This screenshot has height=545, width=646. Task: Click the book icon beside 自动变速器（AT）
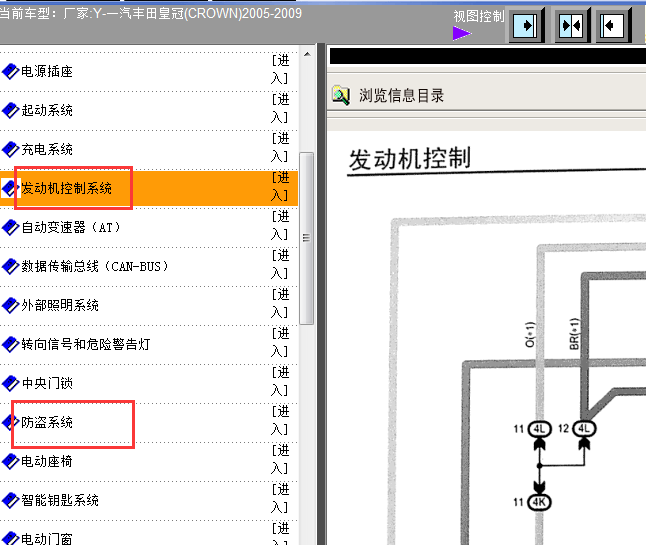[10, 227]
